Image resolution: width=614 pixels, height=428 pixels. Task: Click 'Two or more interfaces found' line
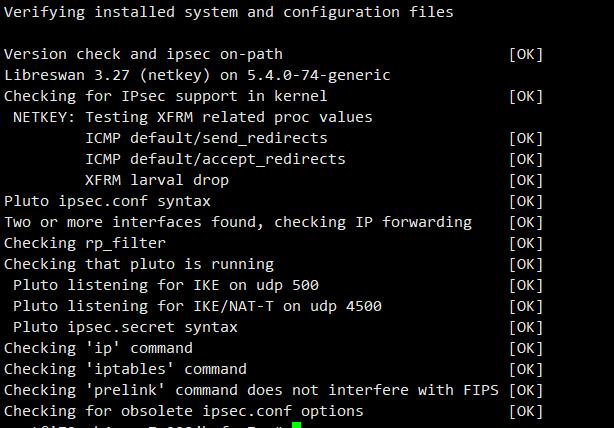click(238, 222)
